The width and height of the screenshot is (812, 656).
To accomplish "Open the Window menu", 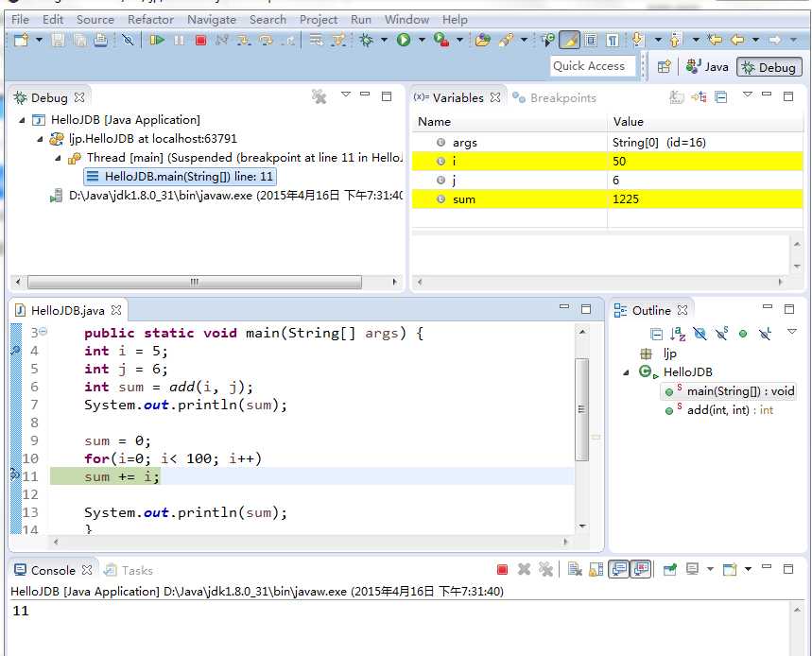I will click(406, 20).
